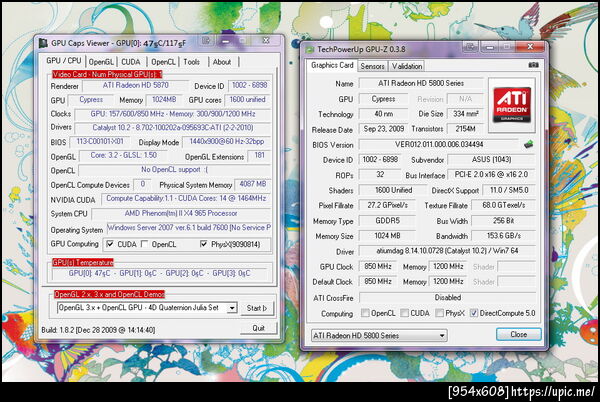The image size is (600, 402).
Task: Toggle the OpenCL checkbox in GPU-Z Computing row
Action: pos(365,313)
